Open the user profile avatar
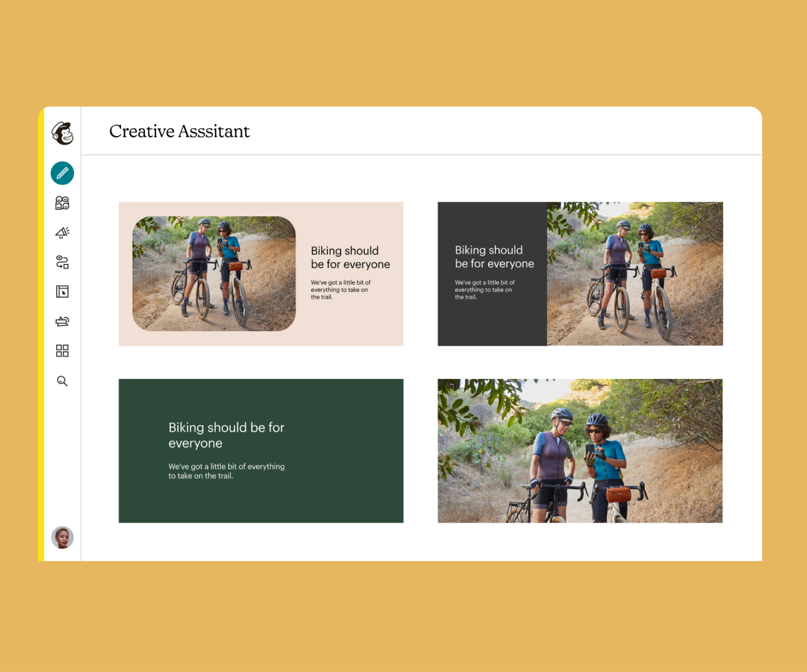This screenshot has width=807, height=672. coord(62,537)
